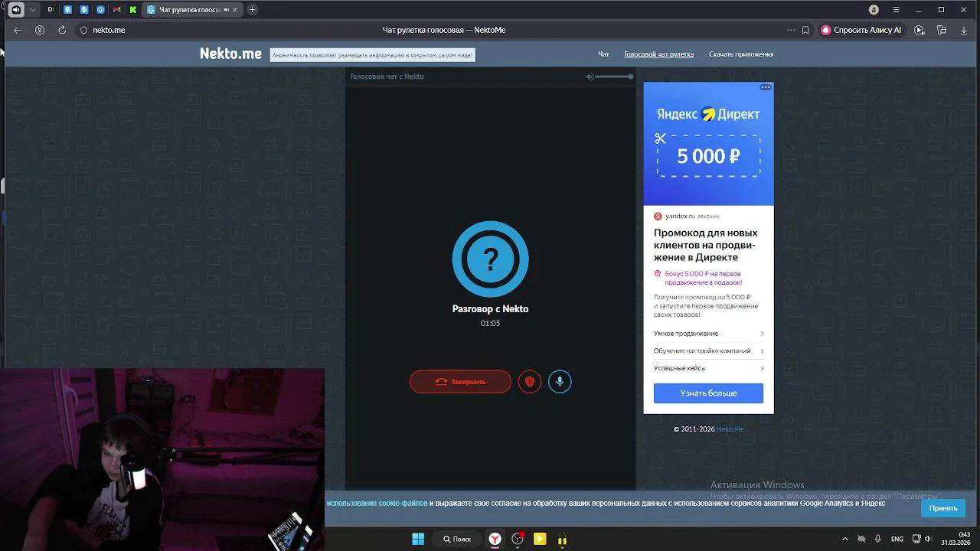Screen dimensions: 980x551
Task: Bookmark this page with the bookmark icon
Action: coord(805,30)
